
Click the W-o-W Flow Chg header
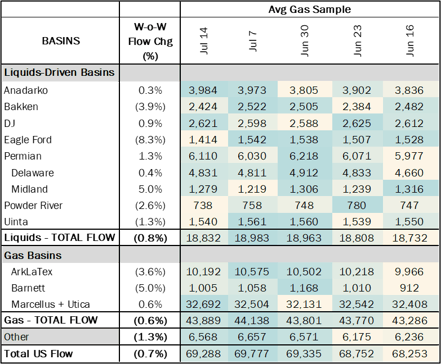click(150, 41)
